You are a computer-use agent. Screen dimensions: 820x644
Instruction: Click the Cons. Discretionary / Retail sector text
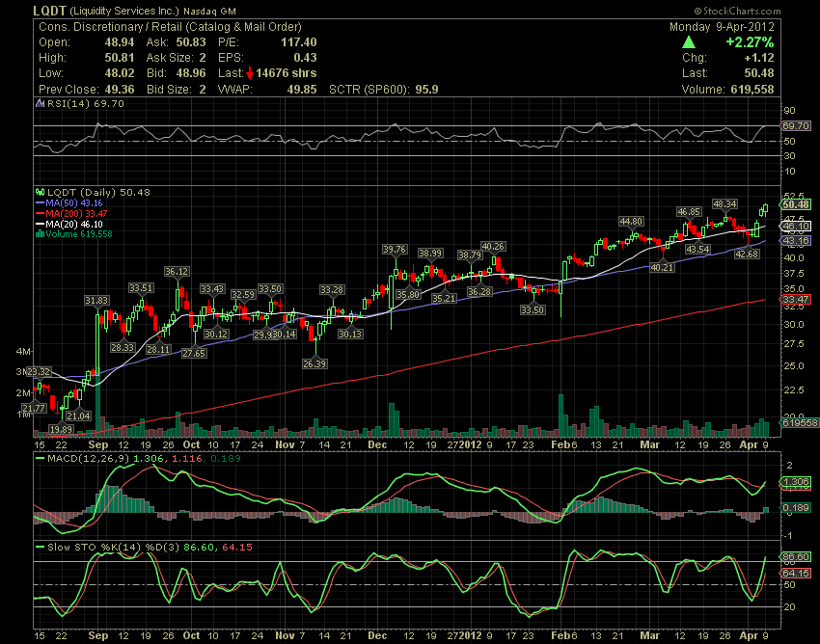(x=170, y=27)
